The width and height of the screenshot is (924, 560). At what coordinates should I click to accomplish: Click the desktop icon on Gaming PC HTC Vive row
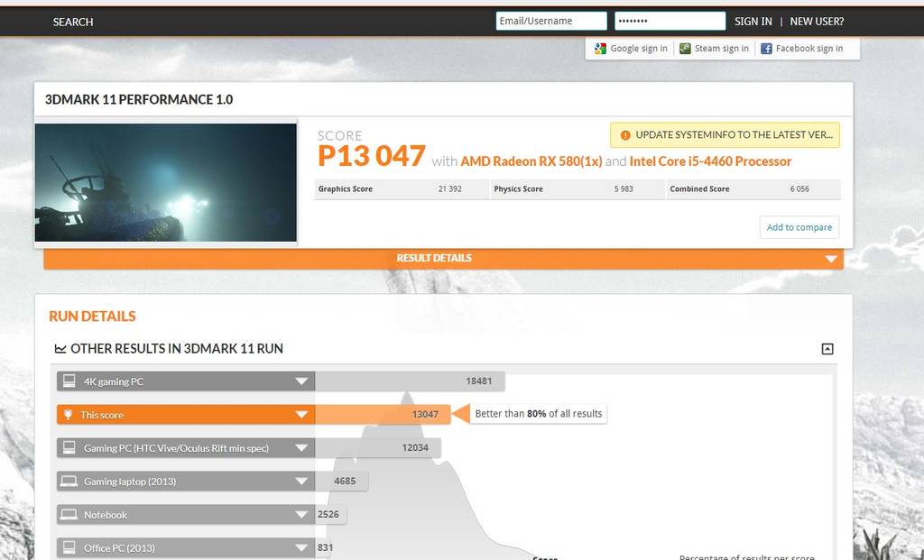69,447
